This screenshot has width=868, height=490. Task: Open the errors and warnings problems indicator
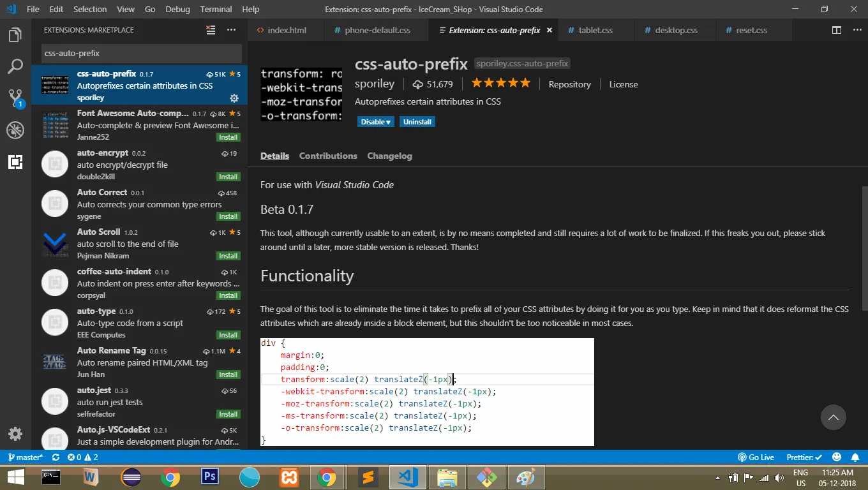pos(82,457)
